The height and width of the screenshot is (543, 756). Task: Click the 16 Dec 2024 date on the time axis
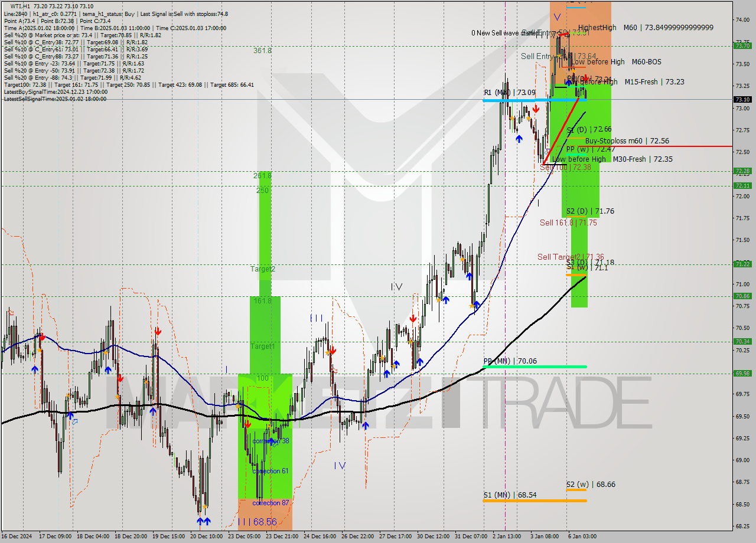point(17,537)
